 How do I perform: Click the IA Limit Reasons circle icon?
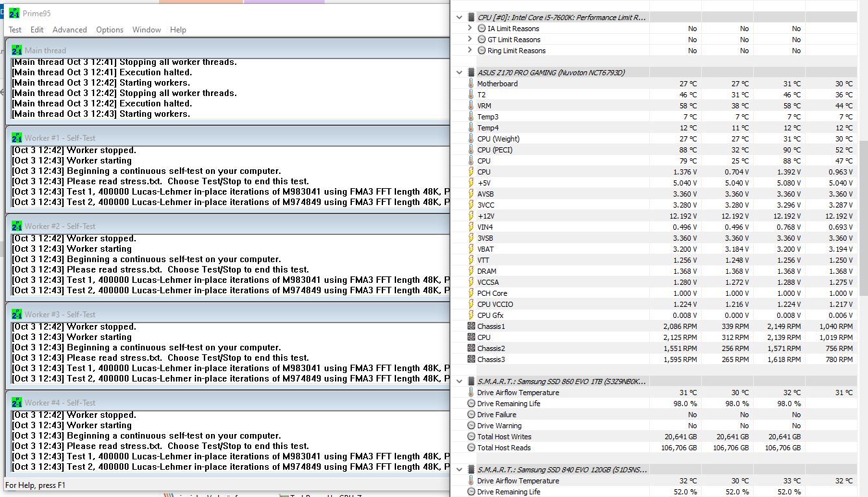click(482, 29)
